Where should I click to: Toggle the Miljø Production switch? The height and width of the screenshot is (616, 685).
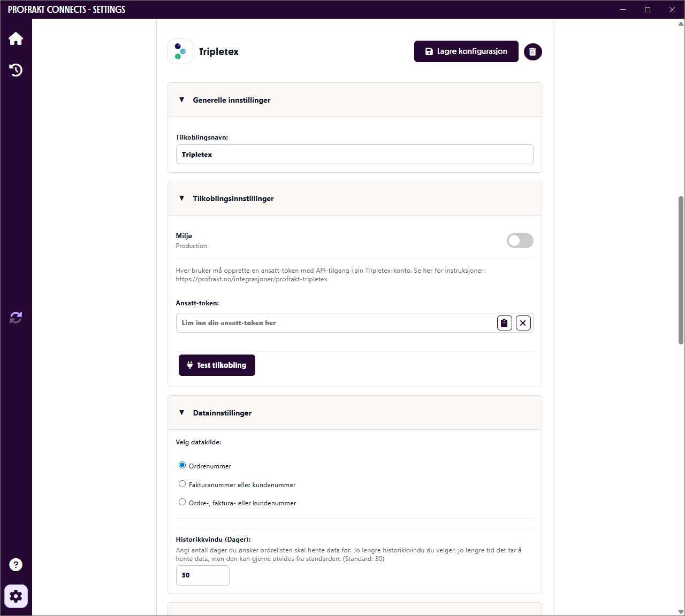520,241
